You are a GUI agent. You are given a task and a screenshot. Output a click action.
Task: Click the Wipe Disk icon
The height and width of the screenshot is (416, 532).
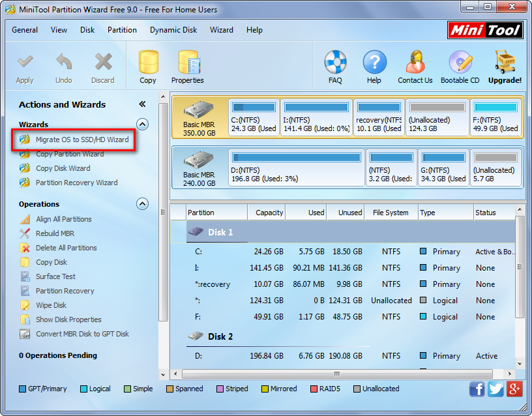click(x=25, y=305)
